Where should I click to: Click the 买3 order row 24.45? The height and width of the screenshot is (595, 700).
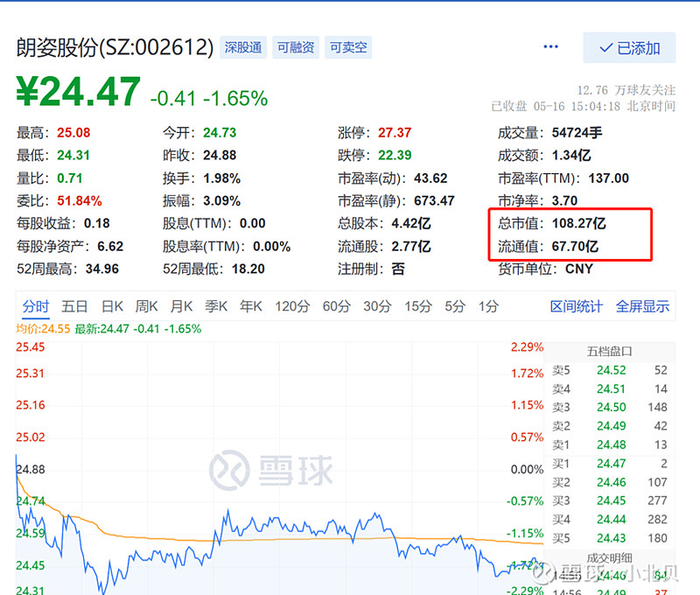pos(610,501)
